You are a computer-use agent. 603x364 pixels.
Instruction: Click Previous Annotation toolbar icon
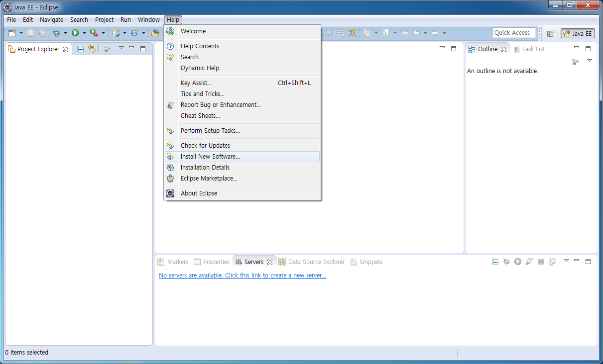tap(385, 33)
